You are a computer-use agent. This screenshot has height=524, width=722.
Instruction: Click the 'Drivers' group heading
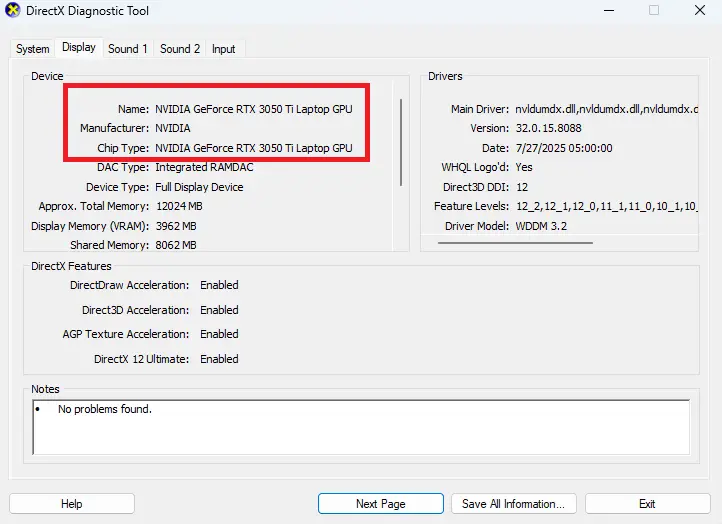click(445, 76)
